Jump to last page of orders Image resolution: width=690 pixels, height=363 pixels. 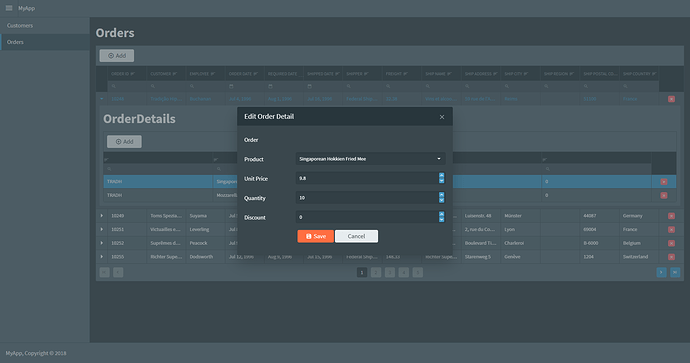(x=675, y=272)
